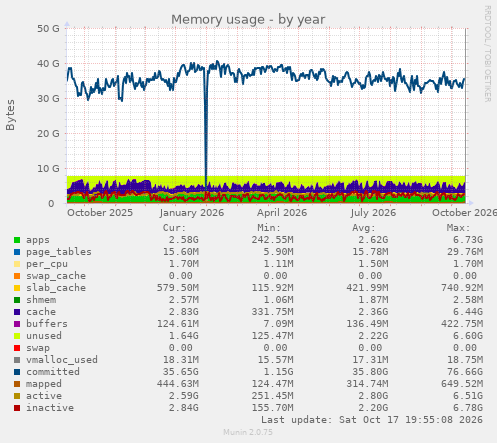Click the buffers max value 422.75M
This screenshot has height=443, width=497.
click(462, 324)
